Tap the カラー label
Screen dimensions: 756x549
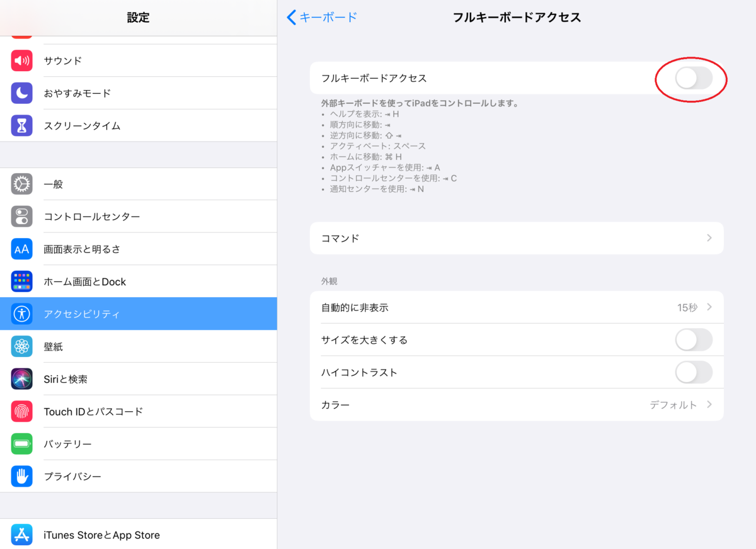coord(335,405)
